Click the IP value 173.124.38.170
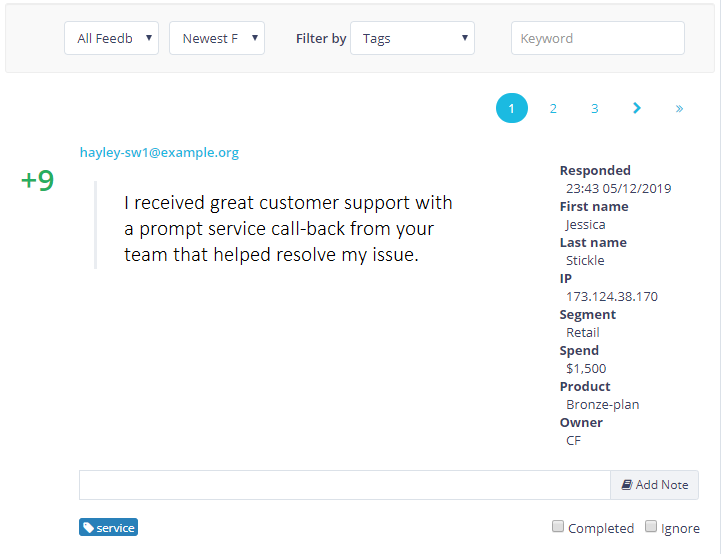This screenshot has width=721, height=554. 612,297
